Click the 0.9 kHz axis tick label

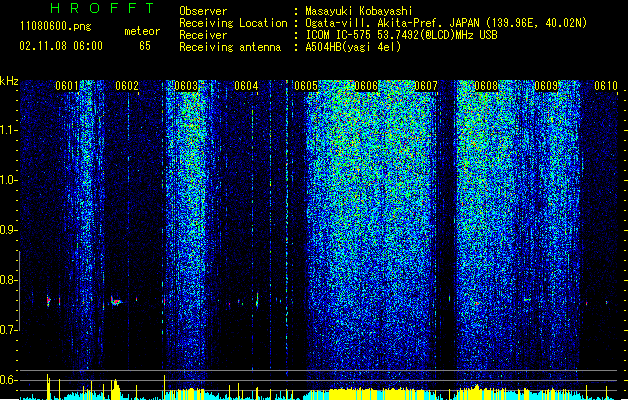point(9,230)
